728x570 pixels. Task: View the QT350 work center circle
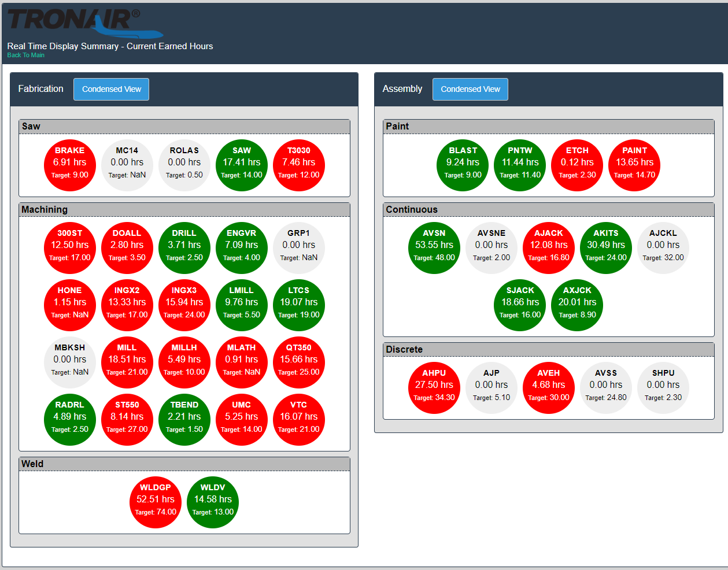point(299,362)
